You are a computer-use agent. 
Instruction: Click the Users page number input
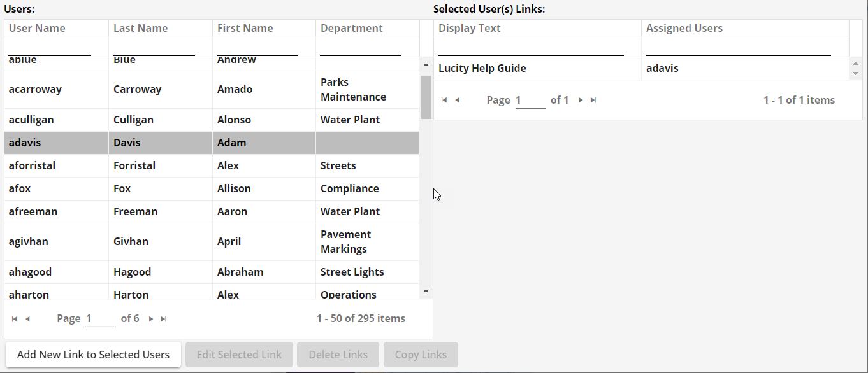[x=100, y=319]
